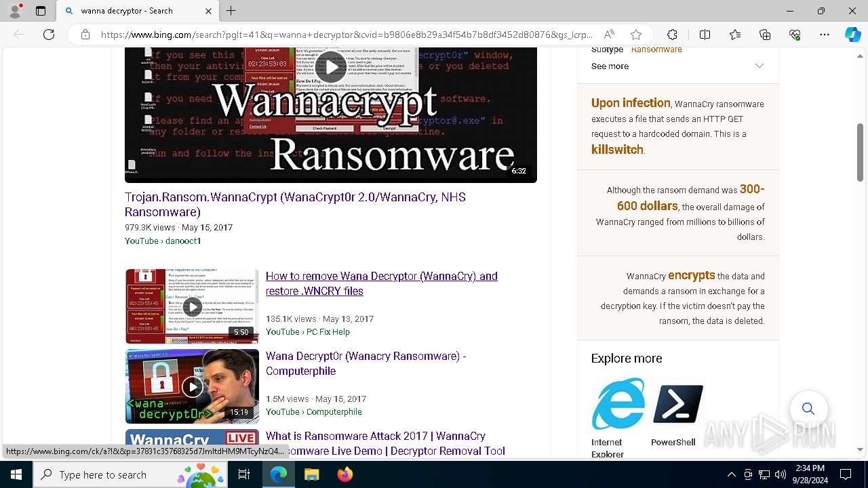Activate Read aloud icon
Image resolution: width=868 pixels, height=488 pixels.
609,35
